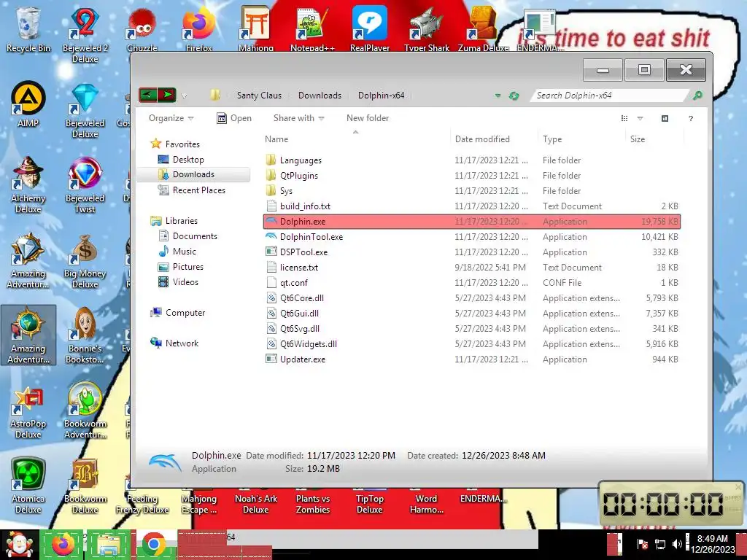Launch Bejeweled 2 Deluxe desktop shortcut

click(85, 34)
